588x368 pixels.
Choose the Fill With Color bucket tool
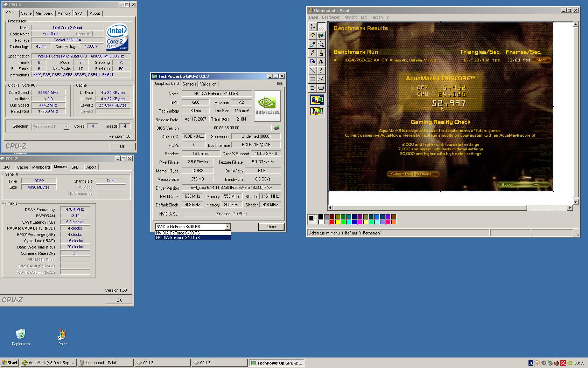(321, 35)
